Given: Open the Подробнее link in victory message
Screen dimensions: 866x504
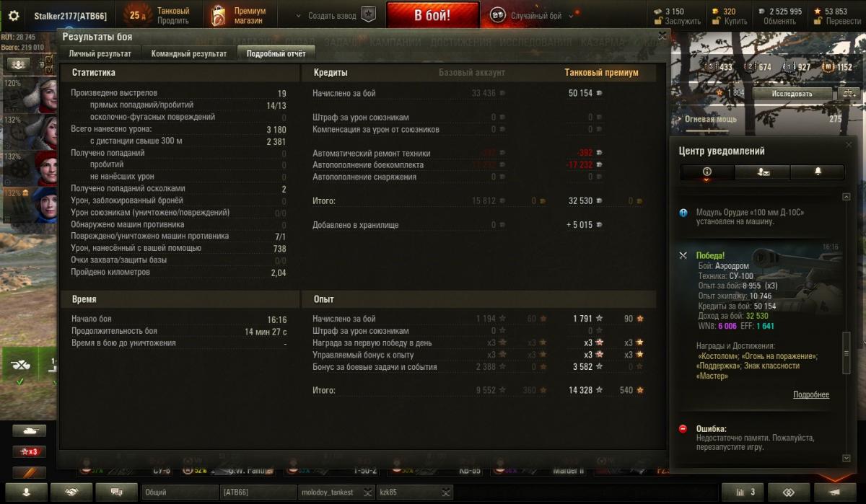Looking at the screenshot, I should tap(811, 394).
